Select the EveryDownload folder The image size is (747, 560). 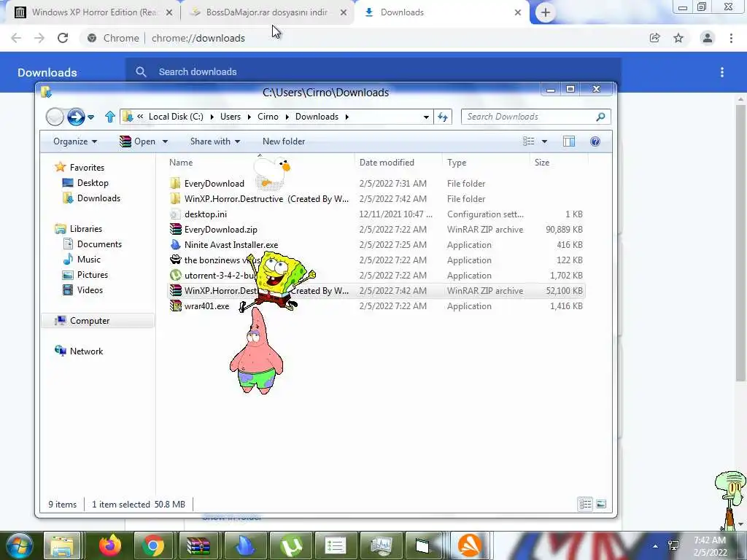214,183
